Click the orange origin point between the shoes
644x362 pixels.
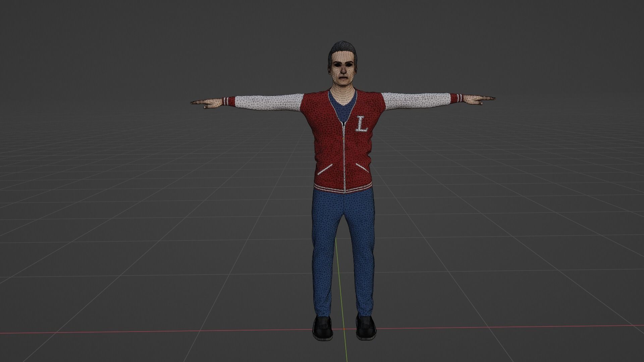click(344, 329)
